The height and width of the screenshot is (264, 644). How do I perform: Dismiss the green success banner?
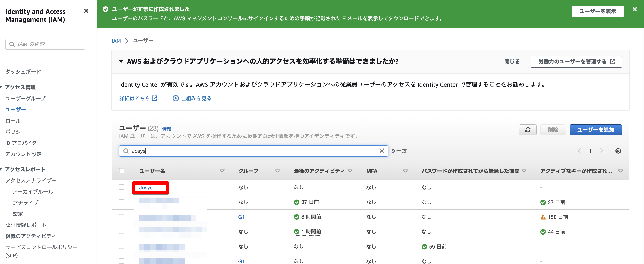635,9
